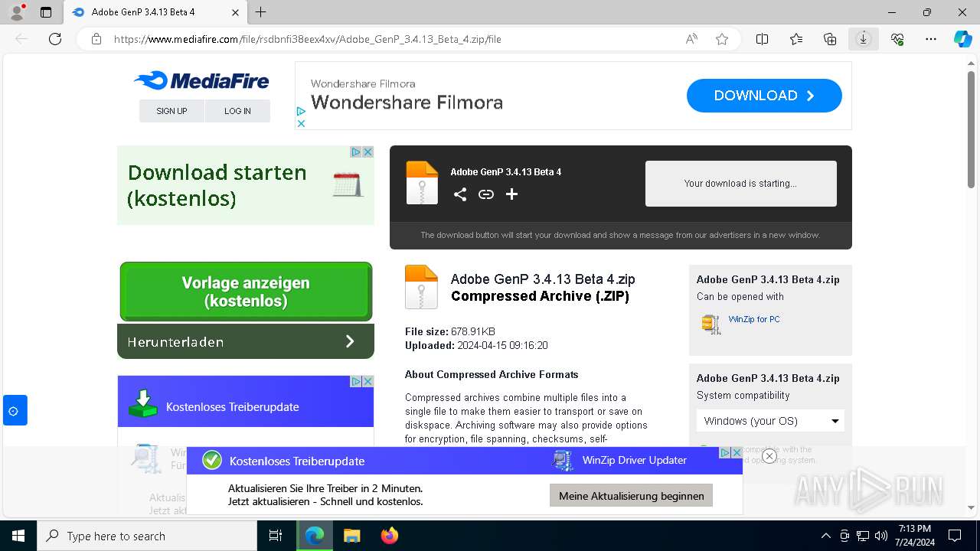
Task: Open the volume control in tray
Action: (881, 536)
